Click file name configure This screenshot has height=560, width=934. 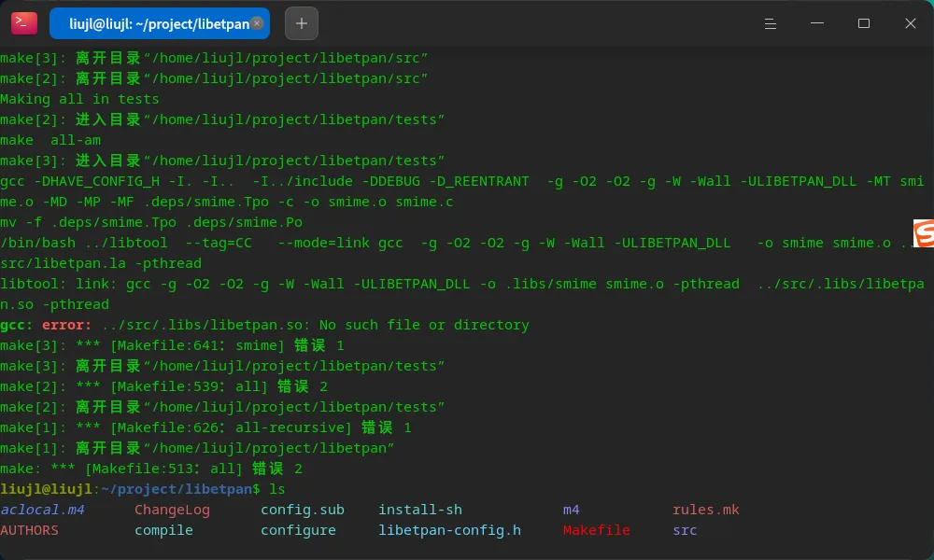(299, 530)
